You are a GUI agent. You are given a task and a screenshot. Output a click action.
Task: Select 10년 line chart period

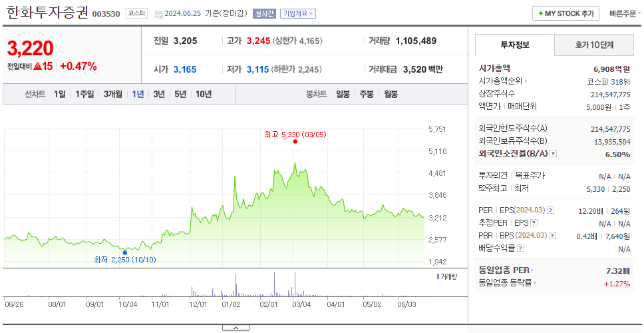204,94
